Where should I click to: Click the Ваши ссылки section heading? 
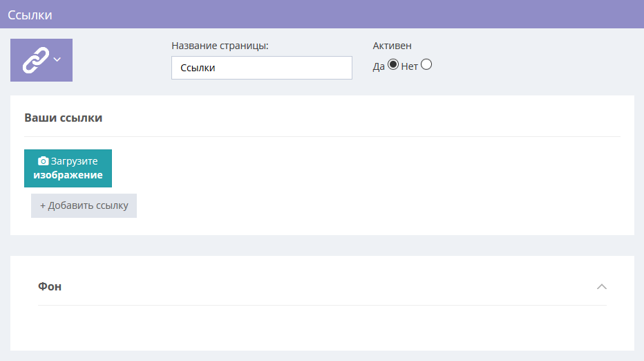click(x=64, y=118)
